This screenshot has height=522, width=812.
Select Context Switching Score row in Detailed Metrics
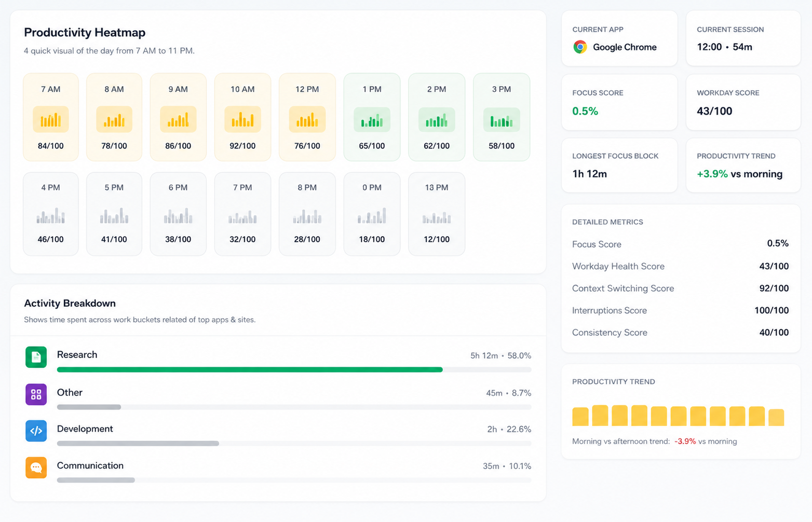[680, 289]
